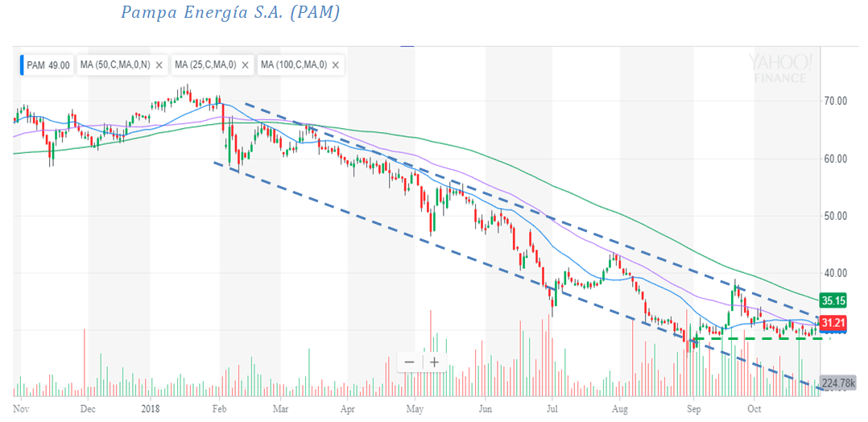Click the May date axis label
The height and width of the screenshot is (422, 868).
tap(415, 411)
